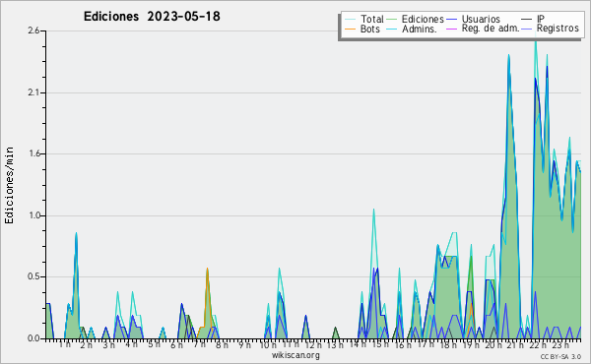Click the CC BY-SA 3.0 license text
This screenshot has height=364, width=591.
coord(560,356)
